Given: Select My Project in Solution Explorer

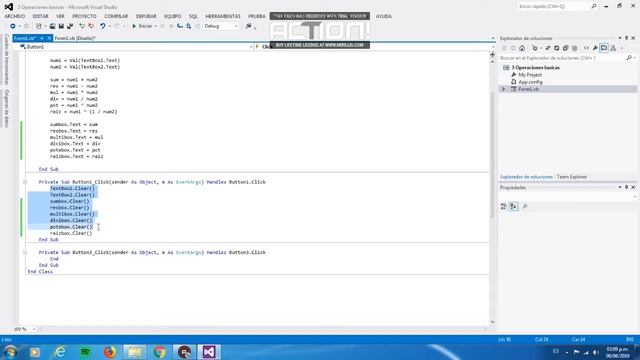Looking at the screenshot, I should click(x=530, y=75).
